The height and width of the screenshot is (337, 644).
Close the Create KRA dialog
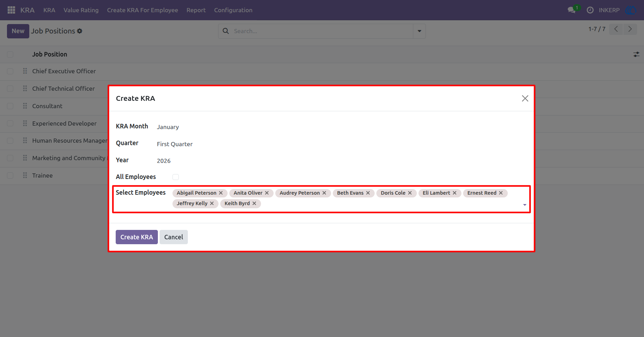525,98
